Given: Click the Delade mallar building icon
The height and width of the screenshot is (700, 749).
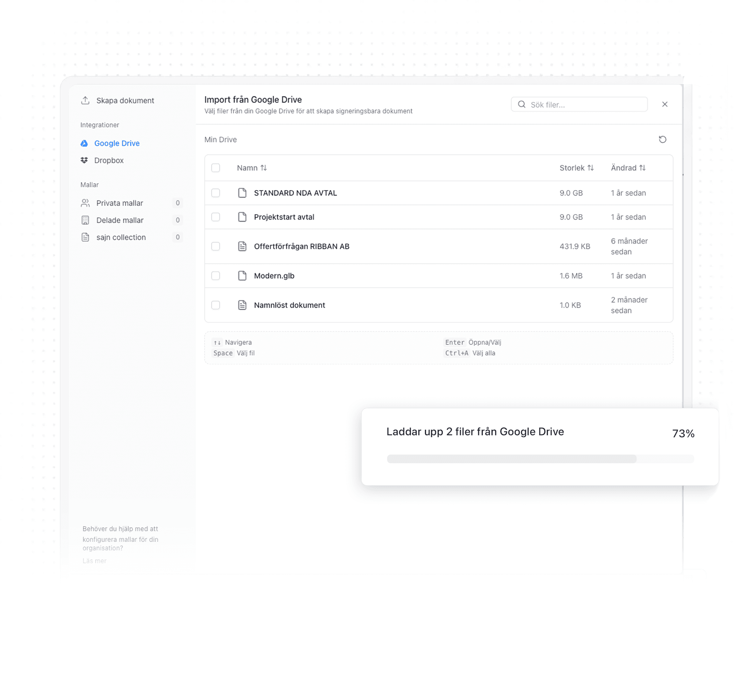Looking at the screenshot, I should pos(86,220).
